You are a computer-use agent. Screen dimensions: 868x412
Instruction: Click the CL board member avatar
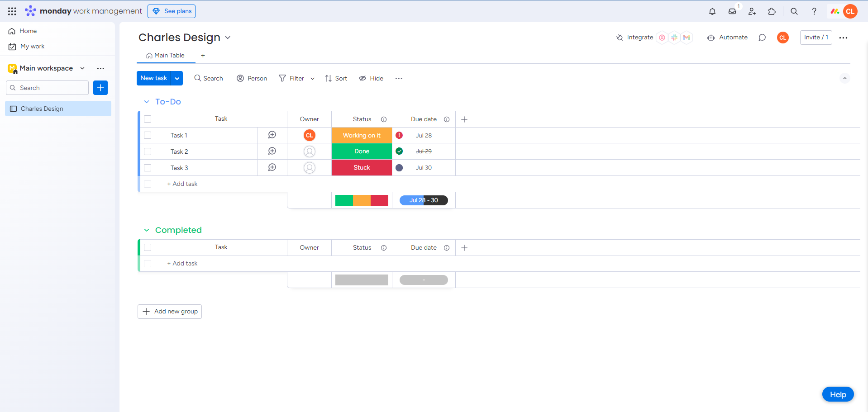click(x=783, y=38)
